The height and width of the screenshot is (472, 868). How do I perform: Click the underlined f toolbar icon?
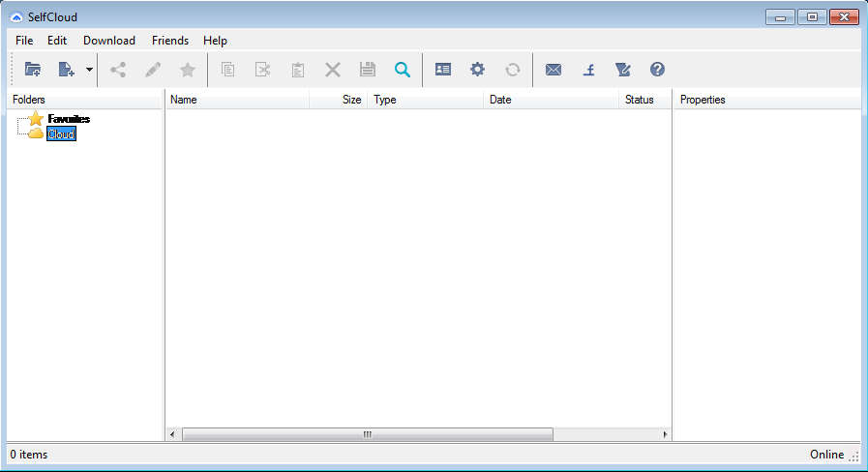tap(588, 70)
